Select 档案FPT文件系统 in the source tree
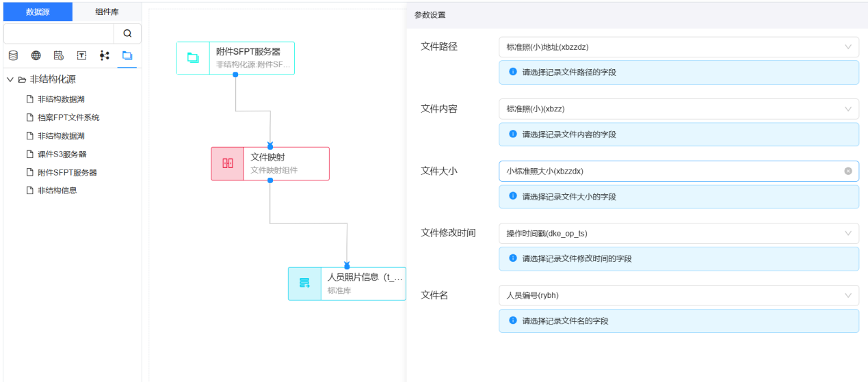Screen dimensions: 868x382 68,118
